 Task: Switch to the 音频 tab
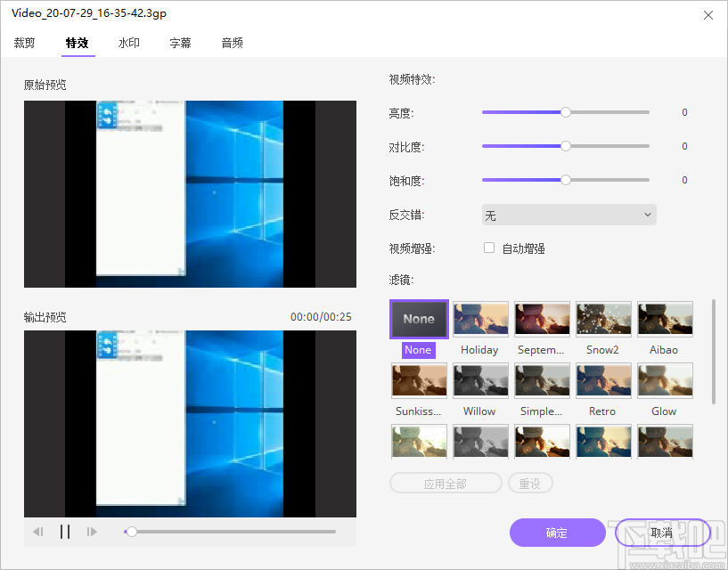click(x=232, y=42)
